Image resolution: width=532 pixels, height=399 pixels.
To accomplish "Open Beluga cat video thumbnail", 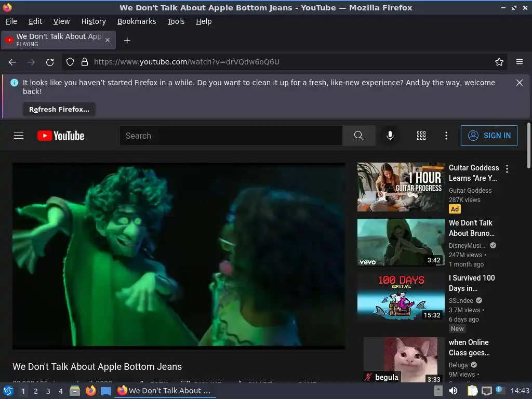I will tap(401, 360).
